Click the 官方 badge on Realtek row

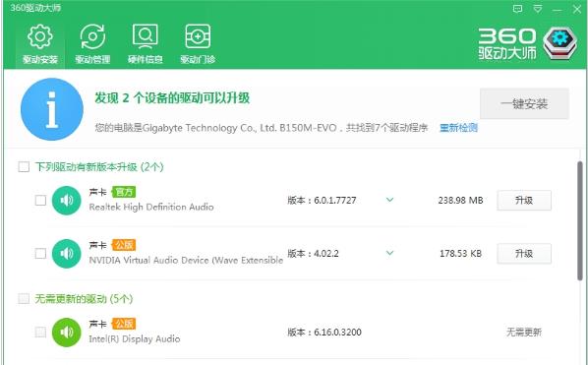click(124, 192)
